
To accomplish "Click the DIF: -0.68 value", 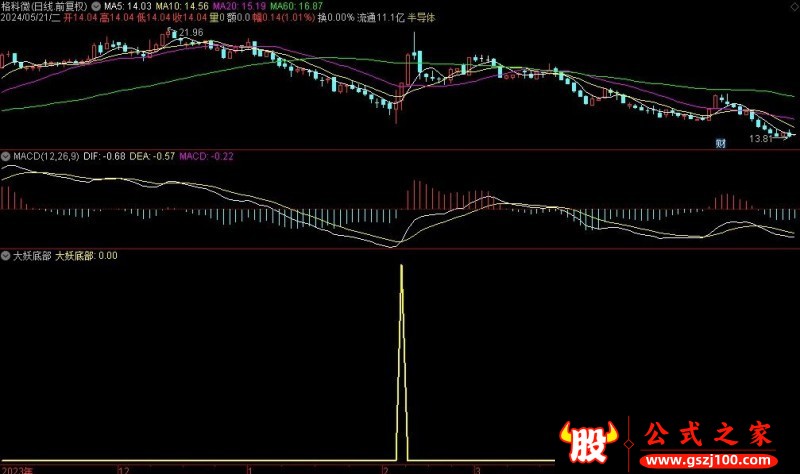I will (104, 156).
